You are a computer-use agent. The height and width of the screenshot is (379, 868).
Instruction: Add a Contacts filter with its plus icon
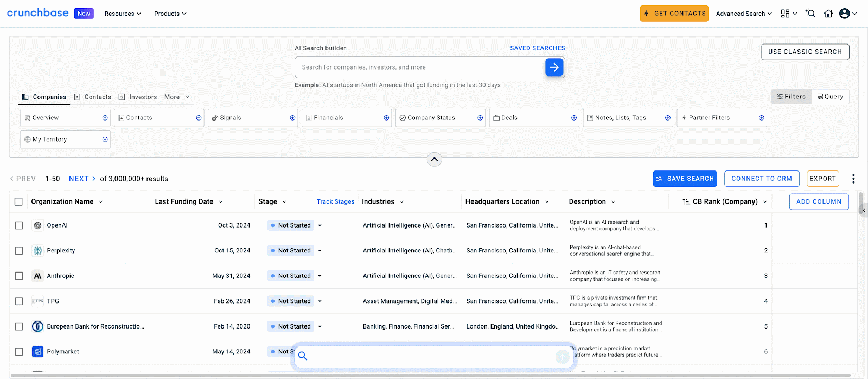click(x=199, y=118)
